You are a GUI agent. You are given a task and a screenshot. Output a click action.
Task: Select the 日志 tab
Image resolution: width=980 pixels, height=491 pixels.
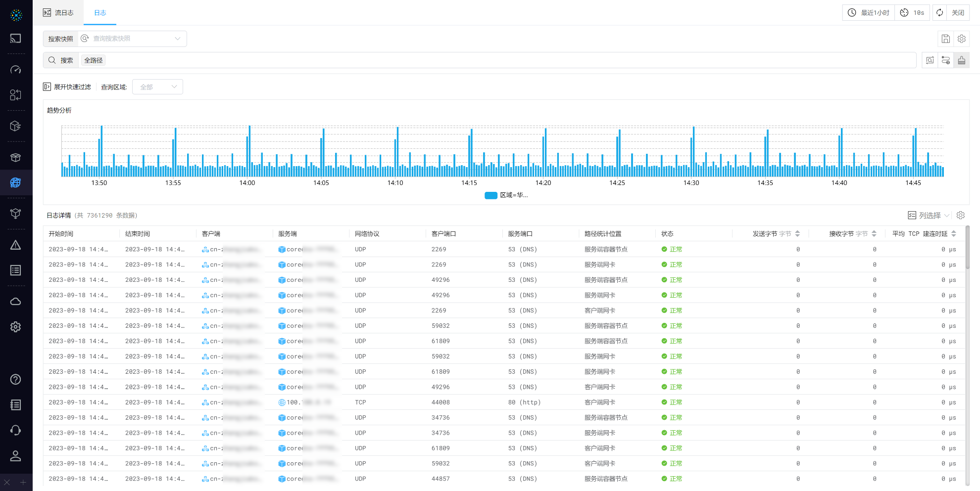coord(100,13)
